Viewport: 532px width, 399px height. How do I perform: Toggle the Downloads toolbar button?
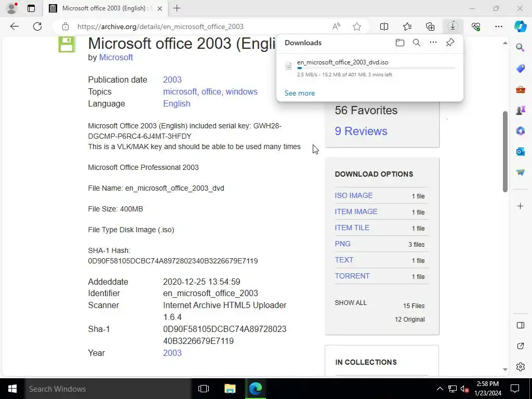pos(453,26)
